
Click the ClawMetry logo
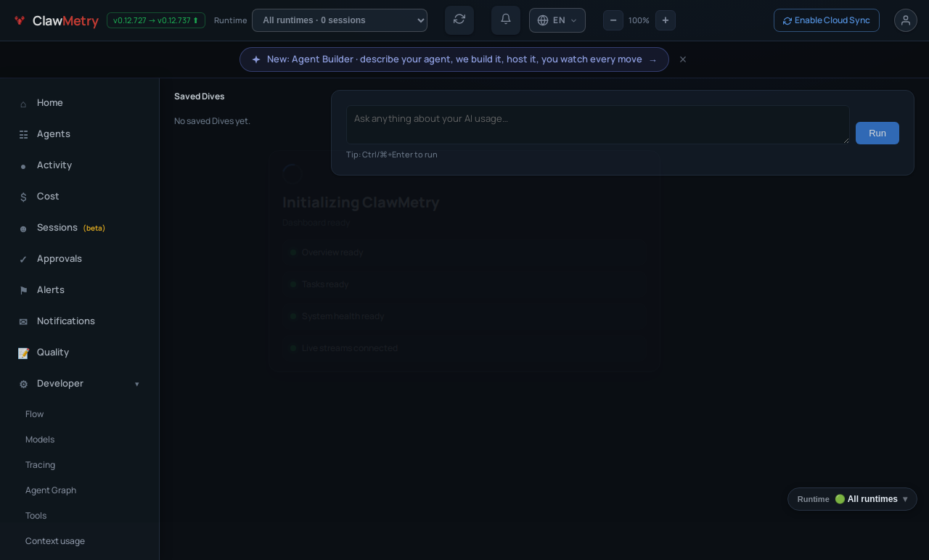pyautogui.click(x=56, y=21)
